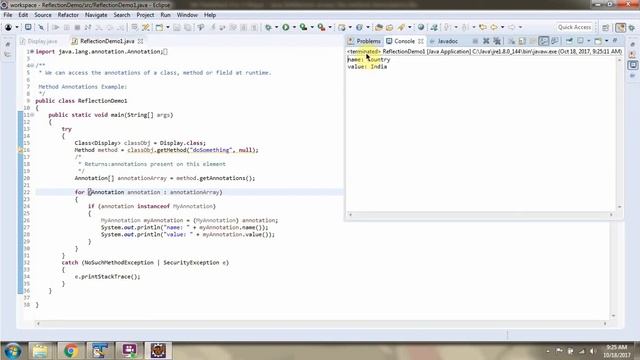Toggle Show Console on standard out change
Image resolution: width=640 pixels, height=360 pixels.
pos(543,41)
